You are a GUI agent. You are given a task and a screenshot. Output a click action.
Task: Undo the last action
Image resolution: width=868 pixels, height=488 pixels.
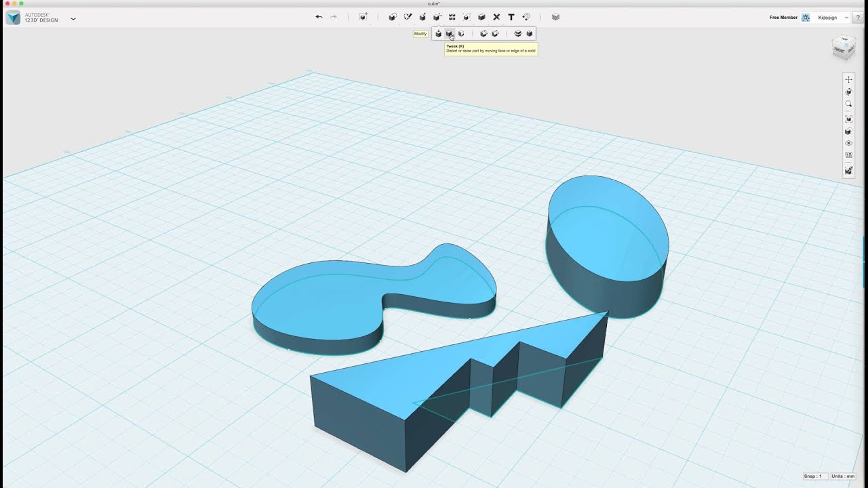pyautogui.click(x=319, y=17)
